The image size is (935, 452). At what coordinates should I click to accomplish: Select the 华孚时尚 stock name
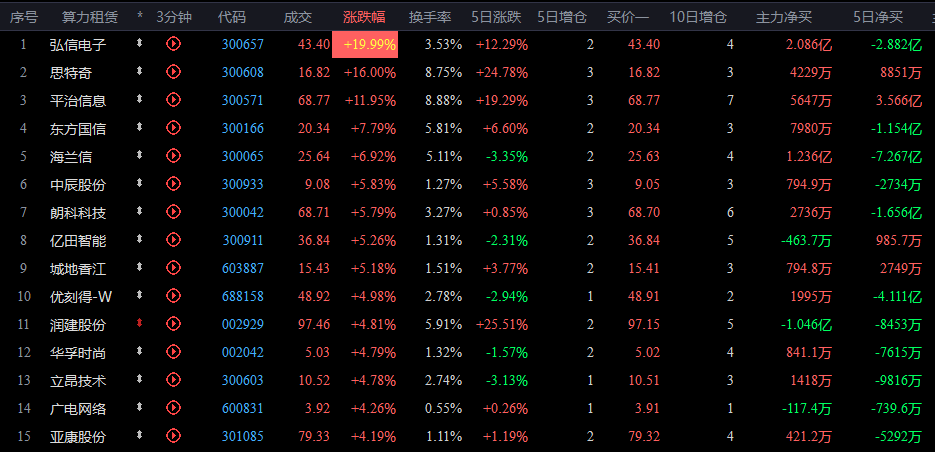click(x=78, y=352)
